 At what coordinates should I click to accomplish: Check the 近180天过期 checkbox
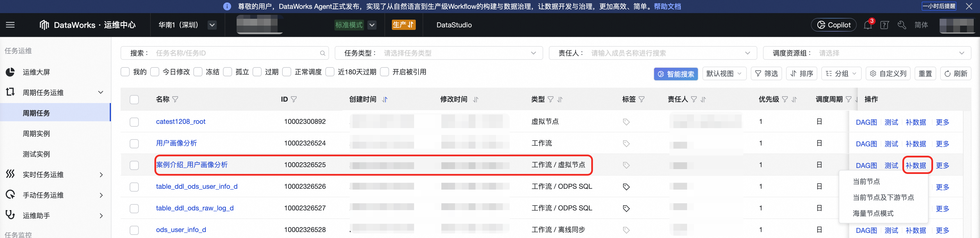[x=330, y=71]
